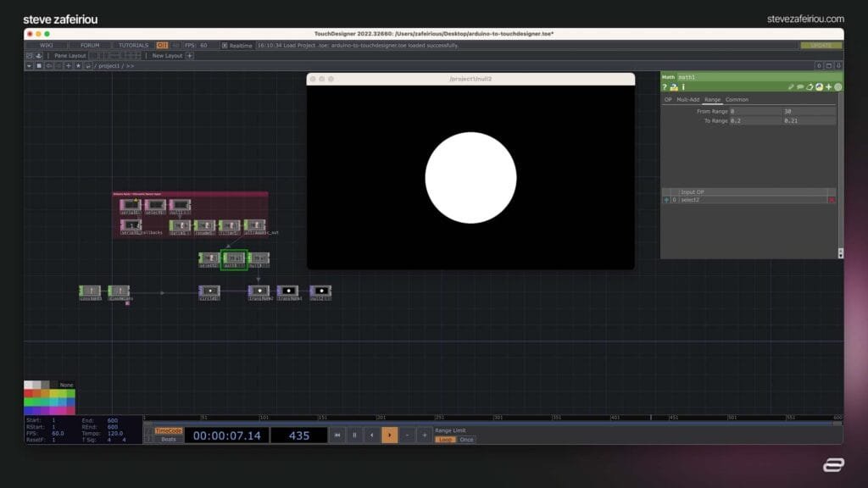Open the Common parameter tab

737,100
